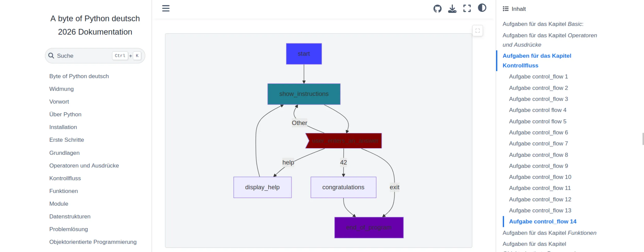Jump to Aufgabe control_flow 14

pos(543,221)
